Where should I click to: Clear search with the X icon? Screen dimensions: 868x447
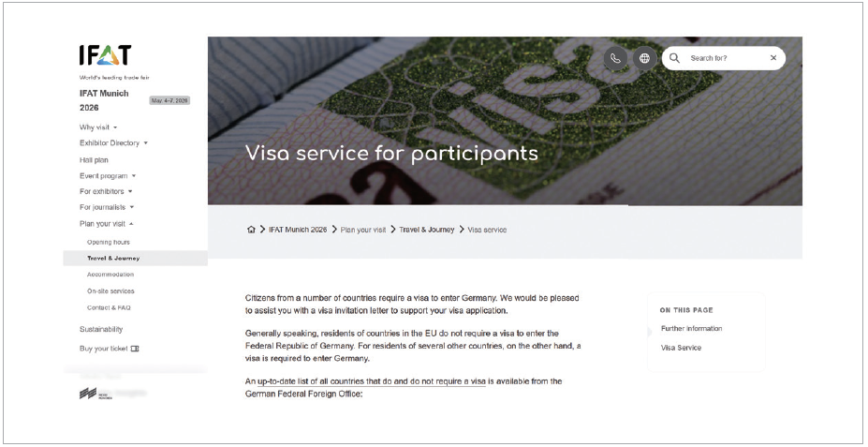772,58
